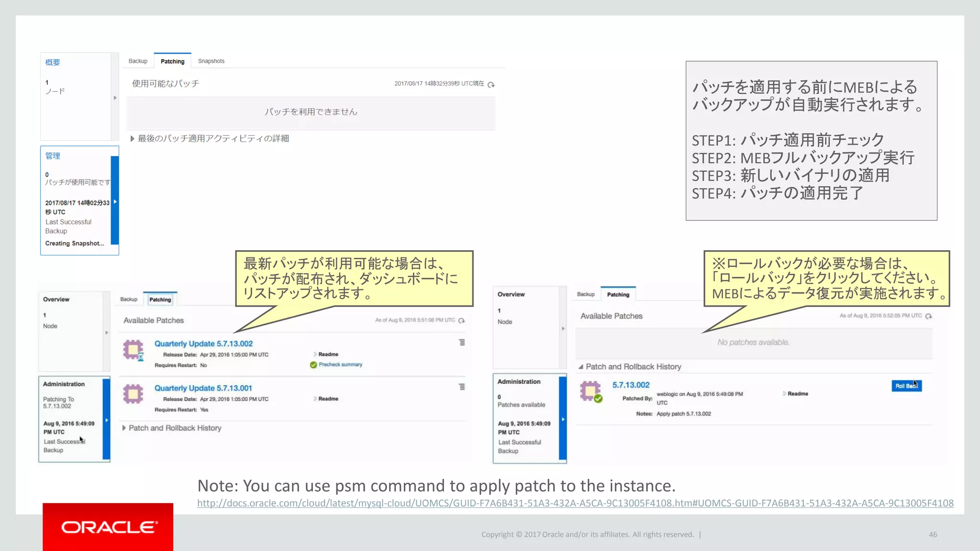The width and height of the screenshot is (980, 551).
Task: Click the green Precheck summary check icon
Action: pos(313,365)
